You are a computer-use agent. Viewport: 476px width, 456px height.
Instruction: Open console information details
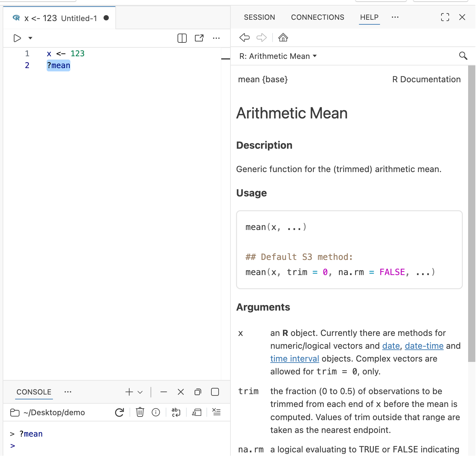(156, 412)
